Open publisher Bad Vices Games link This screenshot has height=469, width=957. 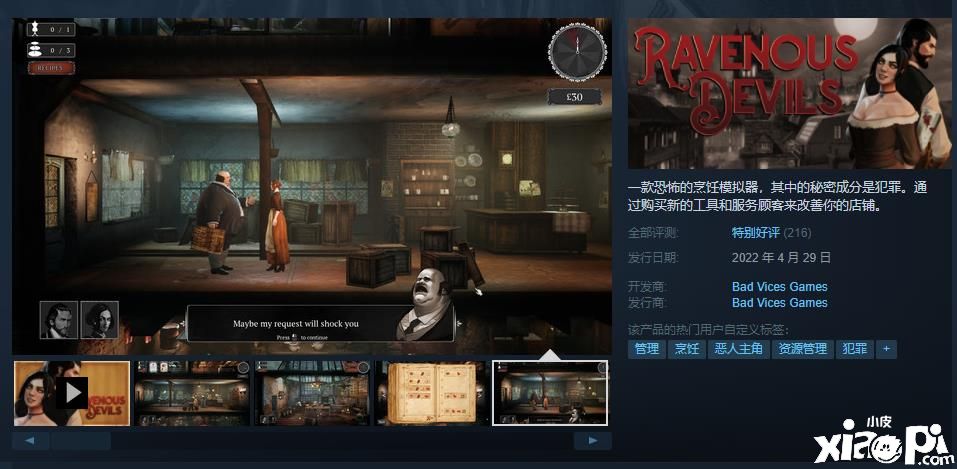click(779, 302)
